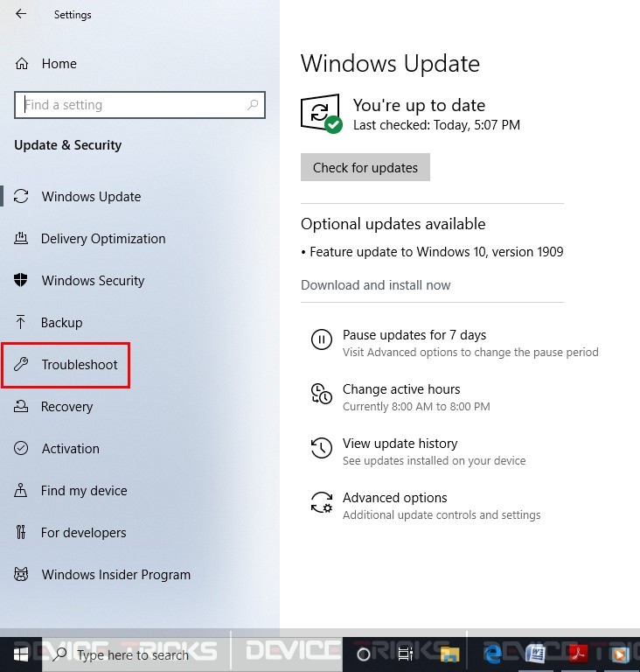Click the update history clock icon
The image size is (640, 672).
coord(321,448)
